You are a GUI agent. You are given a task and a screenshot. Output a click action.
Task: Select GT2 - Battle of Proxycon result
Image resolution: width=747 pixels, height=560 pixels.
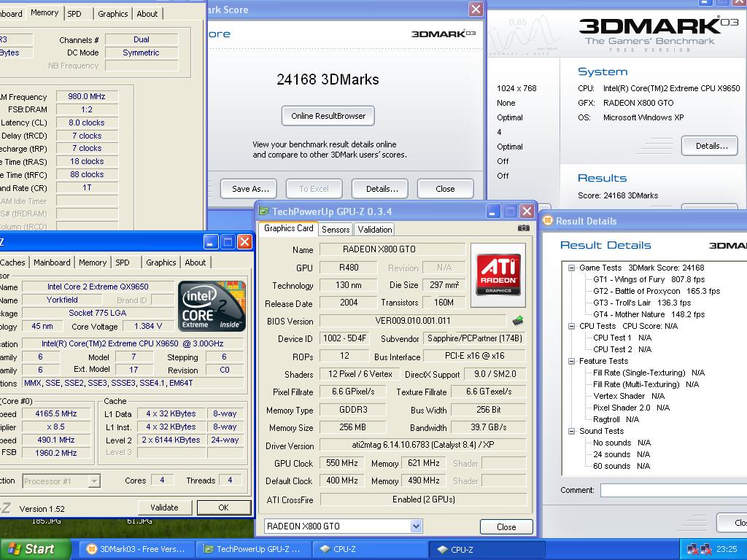(x=657, y=291)
